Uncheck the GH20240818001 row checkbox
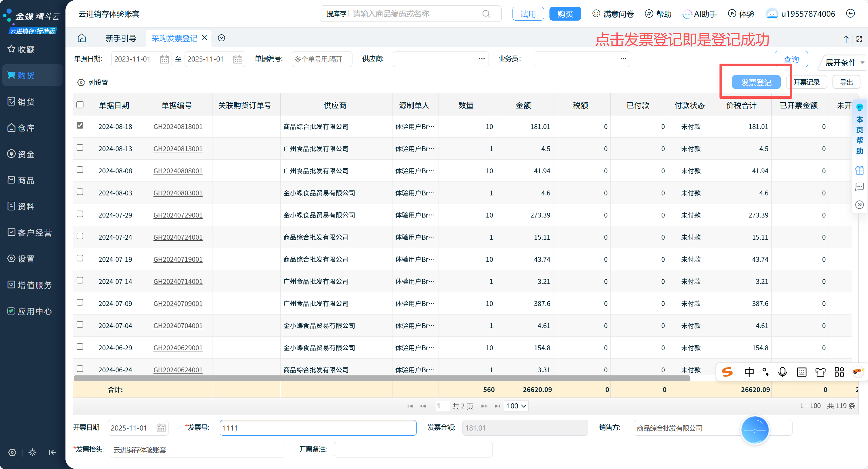This screenshot has width=868, height=469. point(80,125)
